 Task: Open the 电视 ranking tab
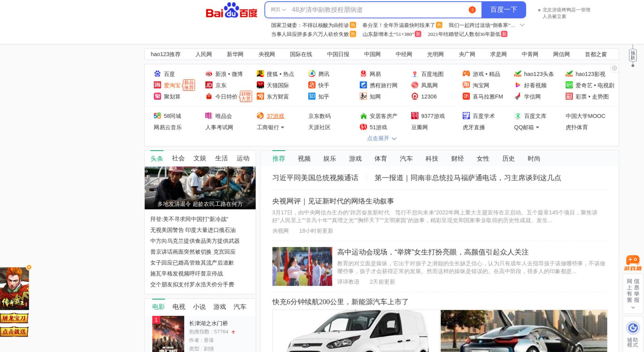coord(179,307)
